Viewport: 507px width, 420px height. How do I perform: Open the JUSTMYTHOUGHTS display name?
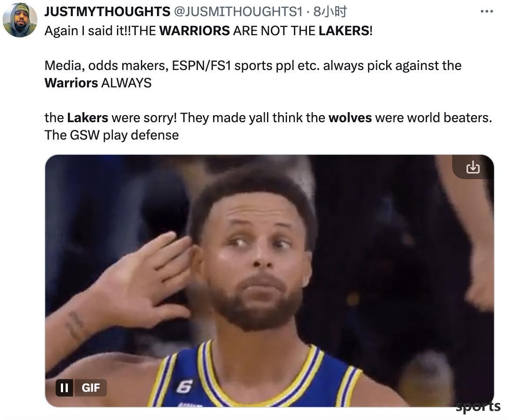coord(107,12)
